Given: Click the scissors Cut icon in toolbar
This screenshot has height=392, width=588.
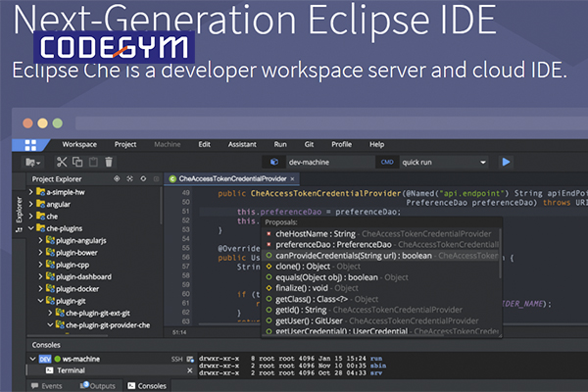Looking at the screenshot, I should [x=63, y=162].
